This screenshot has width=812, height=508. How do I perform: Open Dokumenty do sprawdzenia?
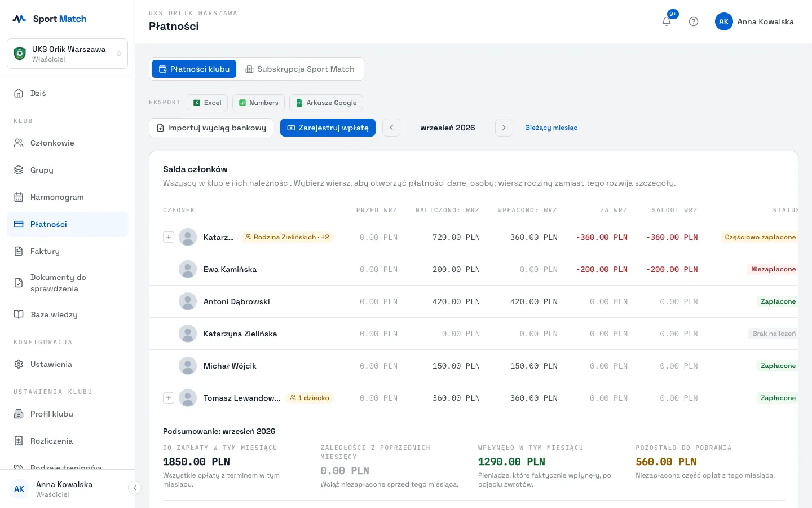(67, 283)
